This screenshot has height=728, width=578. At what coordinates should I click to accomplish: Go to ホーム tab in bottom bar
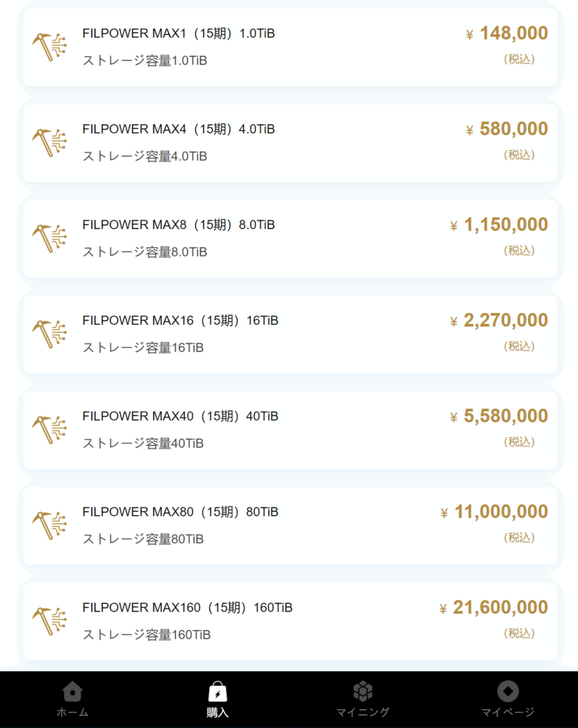pos(73,700)
